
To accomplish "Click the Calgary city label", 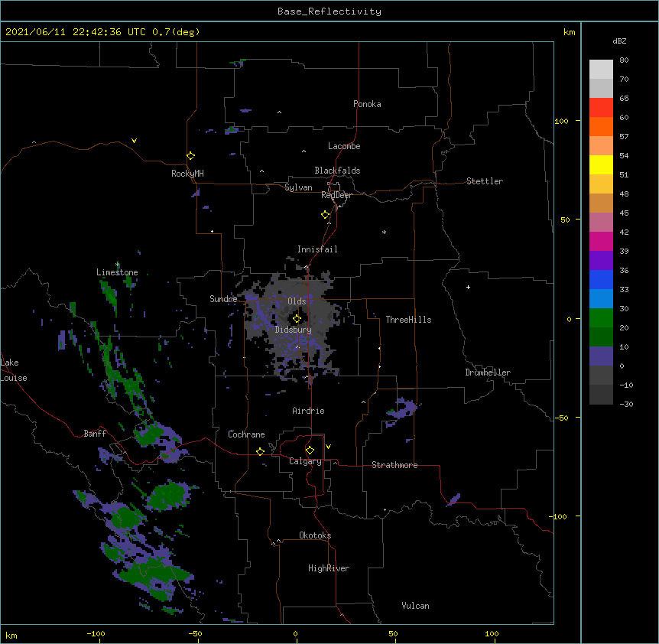I will coord(305,461).
